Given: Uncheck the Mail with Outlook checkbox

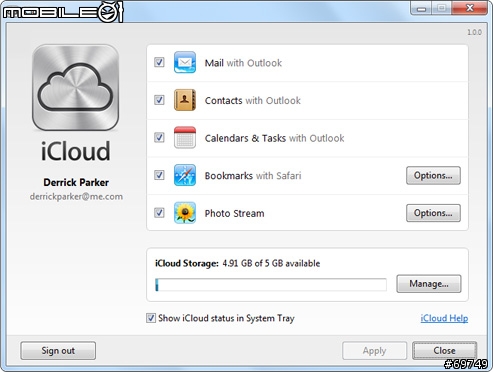Looking at the screenshot, I should coord(159,62).
